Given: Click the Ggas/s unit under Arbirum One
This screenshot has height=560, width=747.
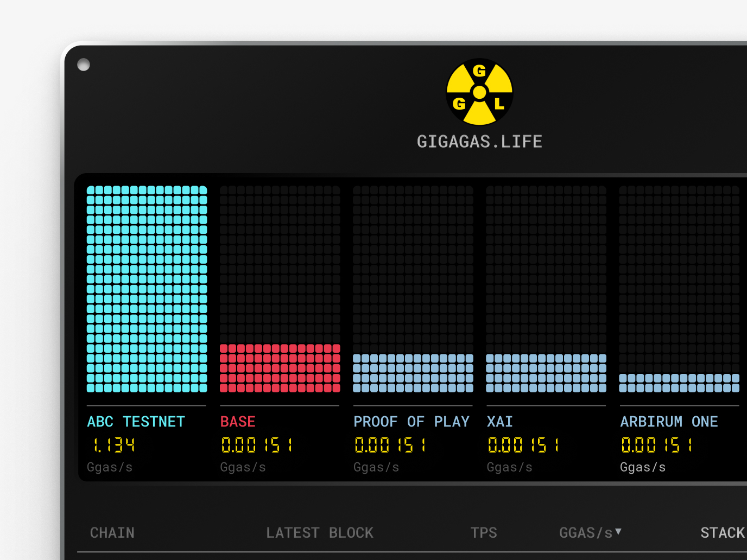Looking at the screenshot, I should (643, 467).
